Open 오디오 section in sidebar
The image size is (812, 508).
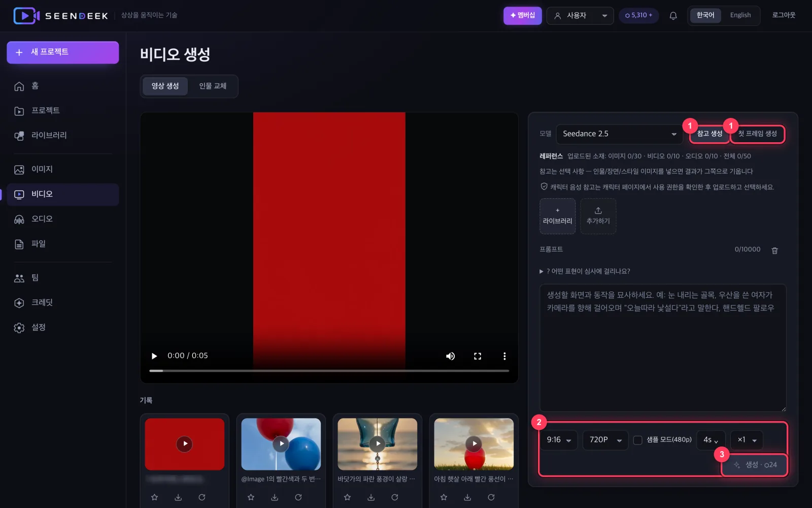pyautogui.click(x=63, y=219)
